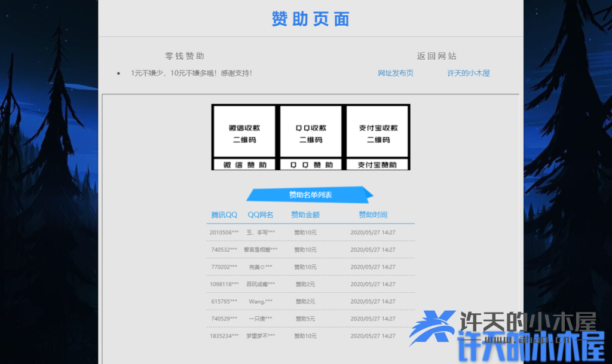Click 赞助10元 in the 770202*** row
Viewport: 612px width, 364px height.
tap(305, 267)
